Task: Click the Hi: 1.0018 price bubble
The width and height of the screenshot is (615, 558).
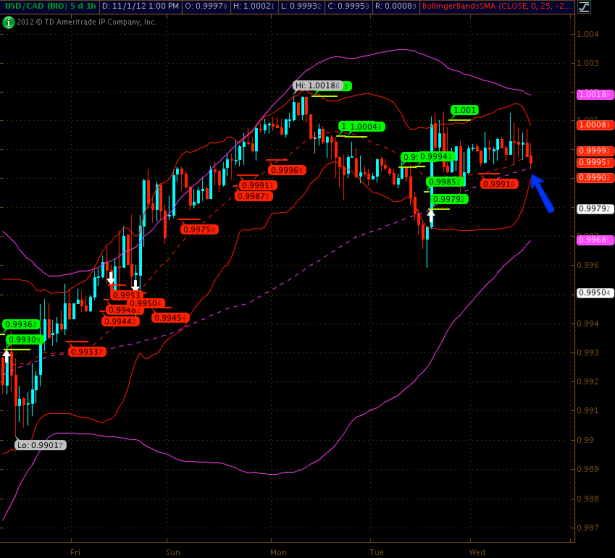Action: [318, 86]
